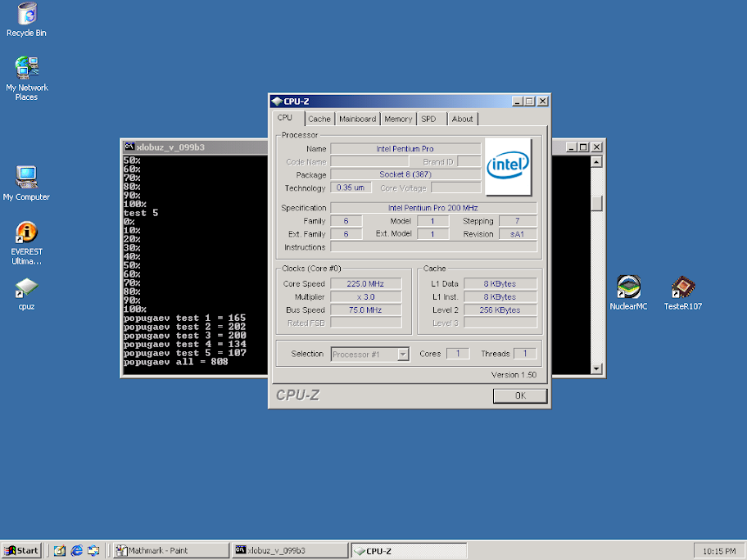747x560 pixels.
Task: Click the third quick launch icon
Action: (x=93, y=550)
